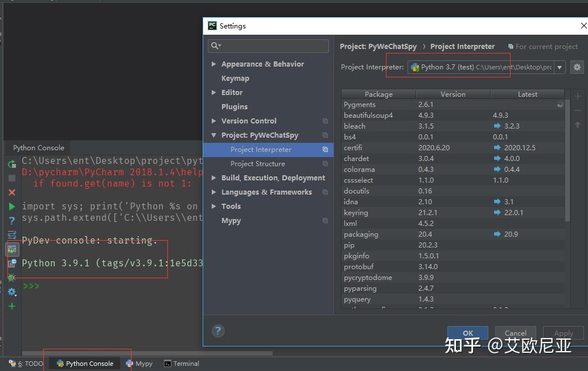Viewport: 588px width, 371px height.
Task: Resume execution with the green arrow
Action: pos(11,207)
